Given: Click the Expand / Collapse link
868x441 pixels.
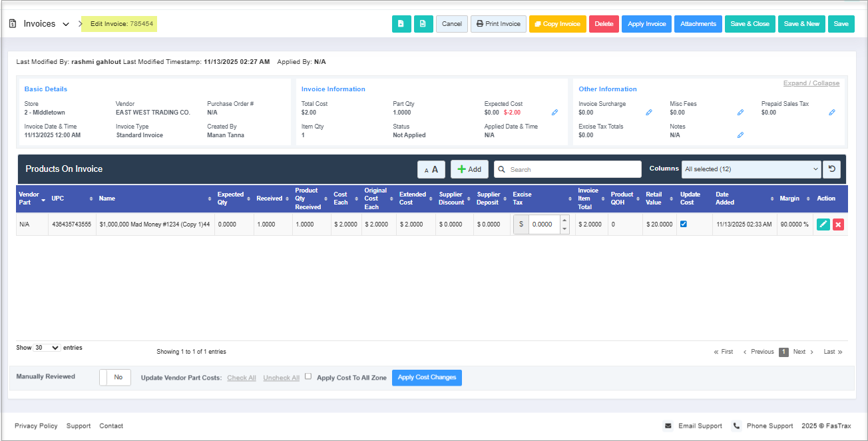Looking at the screenshot, I should coord(811,83).
